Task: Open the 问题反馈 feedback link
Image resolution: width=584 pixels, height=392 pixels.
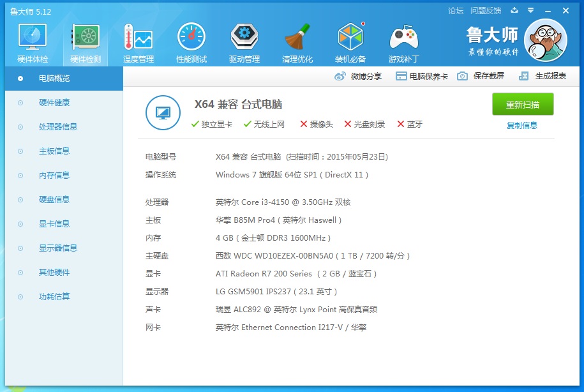Action: click(x=486, y=11)
